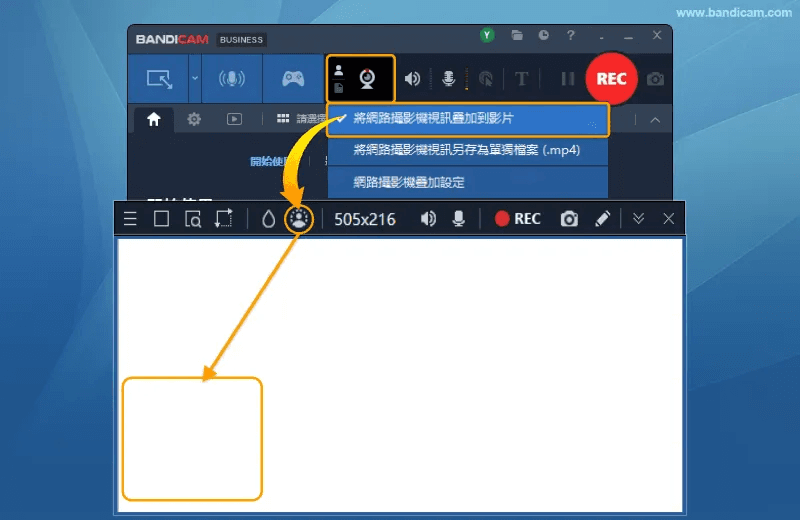Open help via the question mark icon

tap(570, 35)
